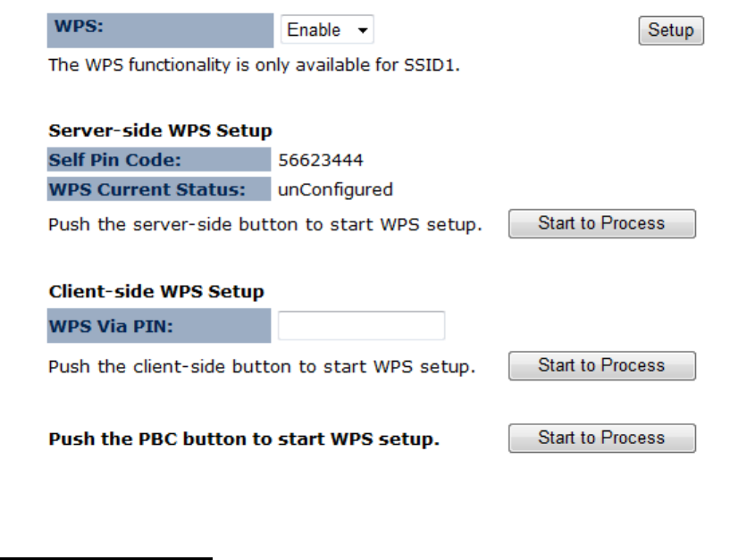Click the bold PBC button instruction text
The image size is (738, 560).
coord(243,439)
